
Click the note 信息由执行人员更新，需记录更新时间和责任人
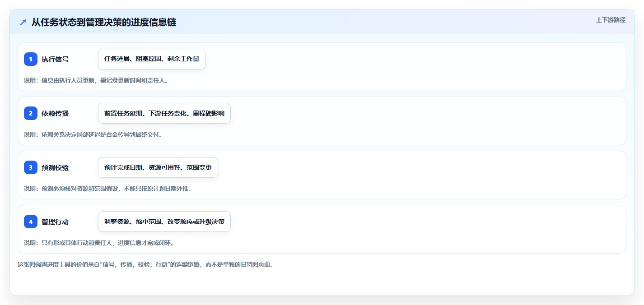point(96,80)
